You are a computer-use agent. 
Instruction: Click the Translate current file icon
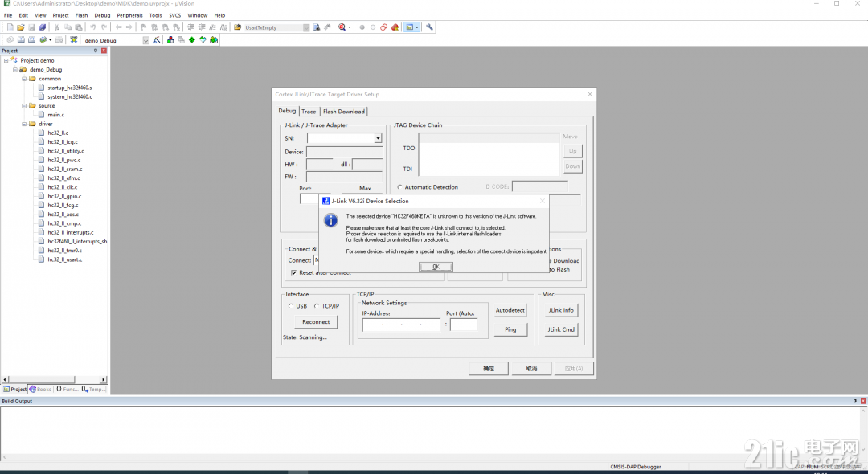point(10,40)
